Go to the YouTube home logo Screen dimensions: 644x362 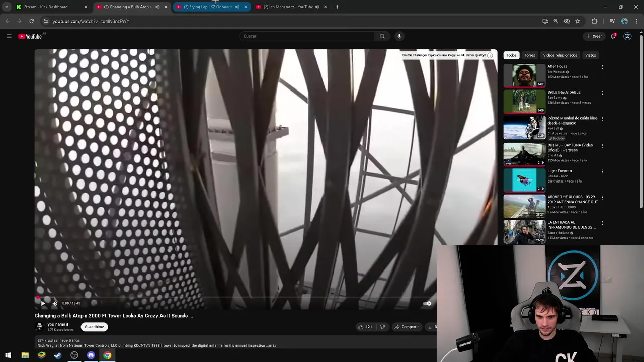point(30,36)
